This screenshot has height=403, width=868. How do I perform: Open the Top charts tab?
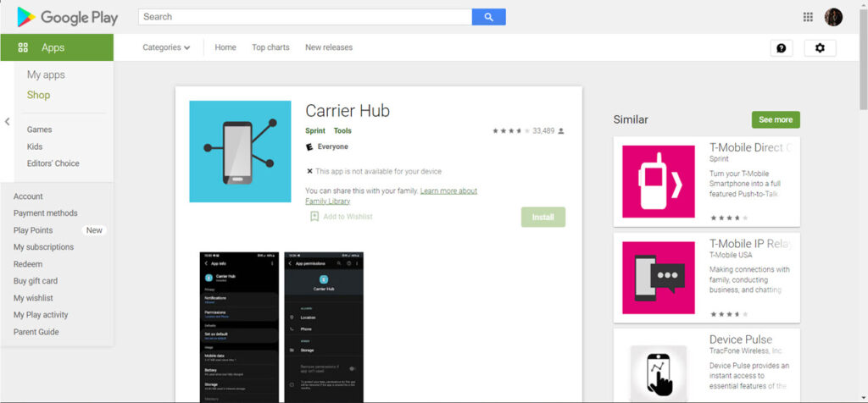tap(270, 47)
